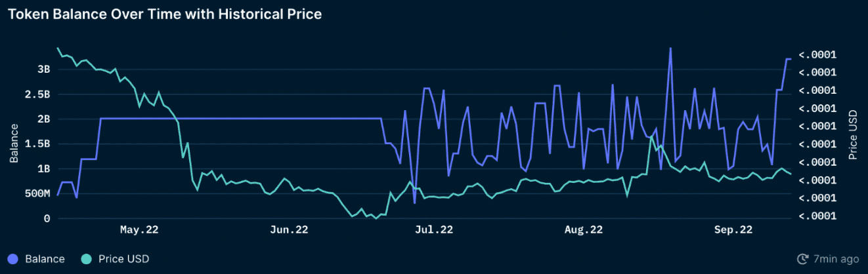Screen dimensions: 868x274
Task: Click the "Jun.22" x-axis label
Action: [289, 230]
